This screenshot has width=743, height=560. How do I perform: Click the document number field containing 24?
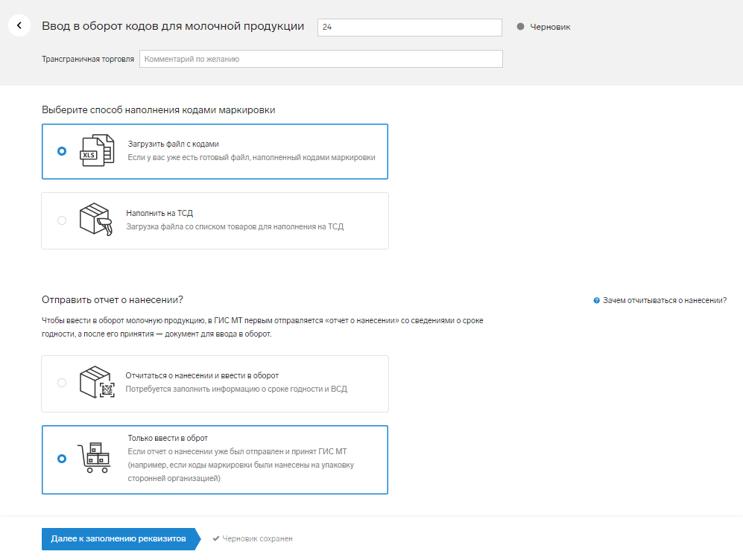click(410, 27)
